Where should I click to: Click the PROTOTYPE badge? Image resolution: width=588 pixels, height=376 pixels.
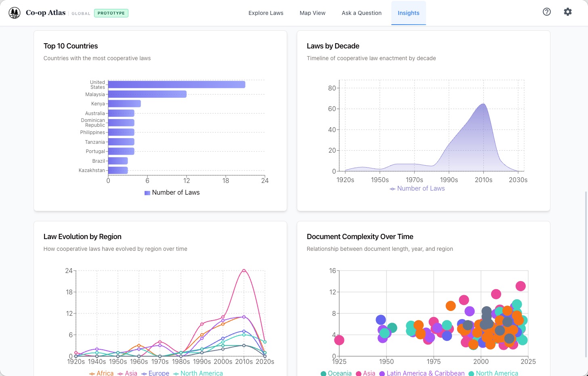click(x=111, y=13)
